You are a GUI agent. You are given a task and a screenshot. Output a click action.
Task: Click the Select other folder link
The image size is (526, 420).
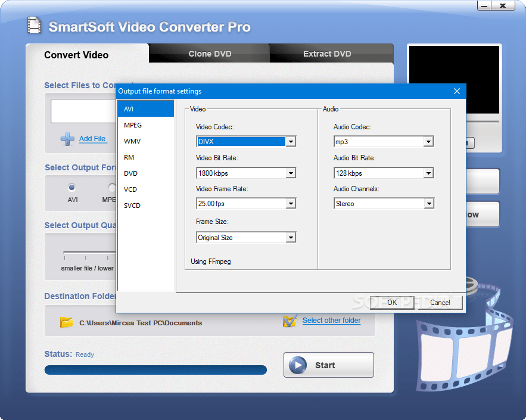331,321
